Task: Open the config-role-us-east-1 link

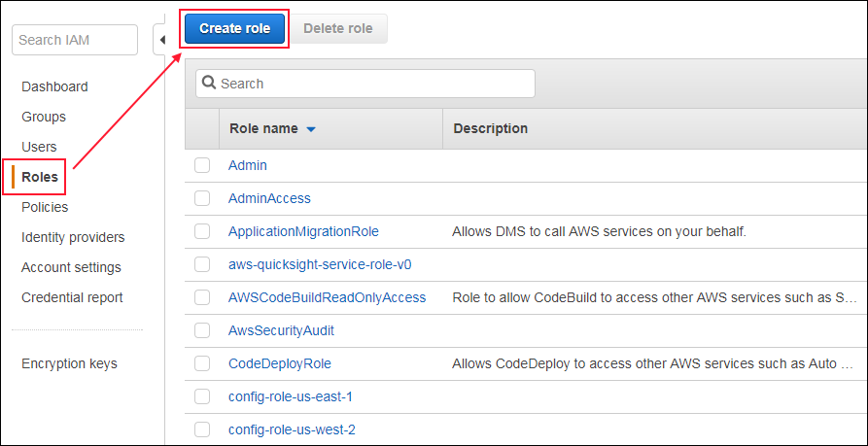Action: coord(291,396)
